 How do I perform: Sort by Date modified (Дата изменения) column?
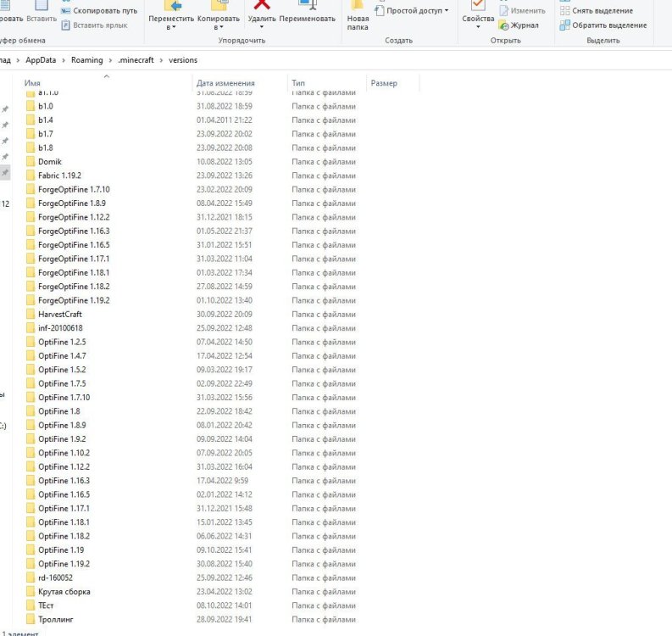coord(225,83)
